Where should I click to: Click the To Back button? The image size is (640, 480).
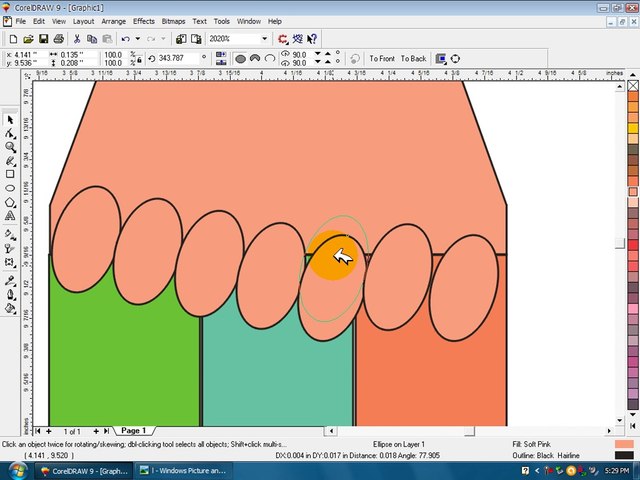414,59
